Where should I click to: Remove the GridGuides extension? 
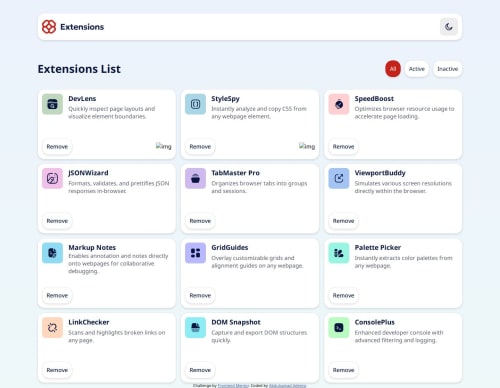coord(200,296)
